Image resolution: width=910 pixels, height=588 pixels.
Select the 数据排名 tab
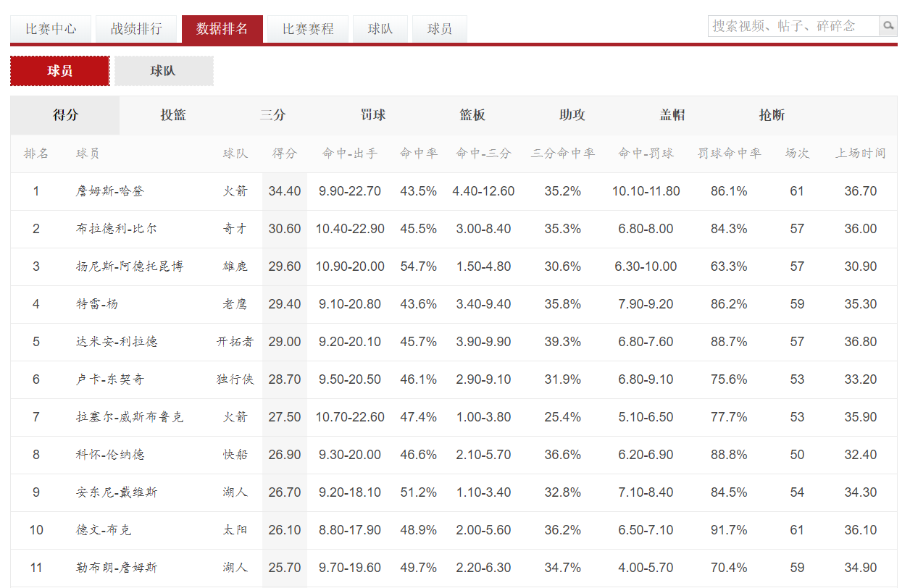(x=222, y=29)
